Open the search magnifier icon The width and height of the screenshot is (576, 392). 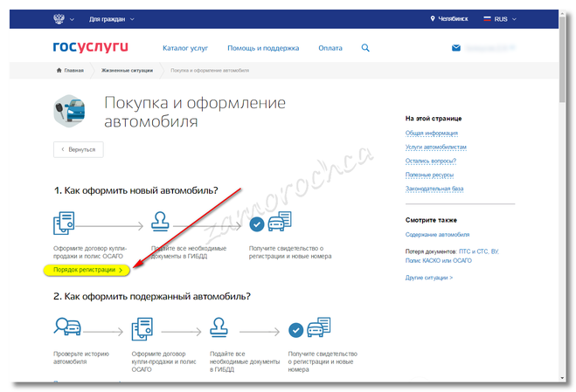[x=365, y=48]
